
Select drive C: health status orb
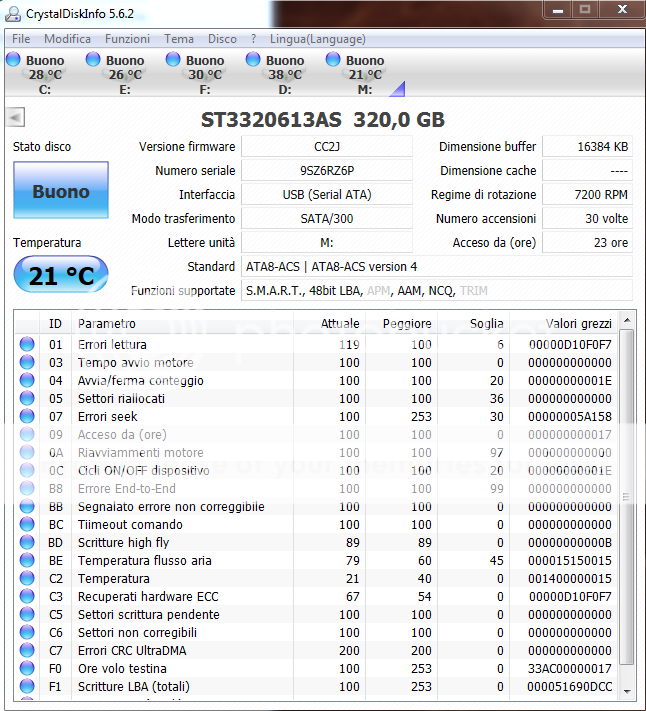pyautogui.click(x=14, y=60)
